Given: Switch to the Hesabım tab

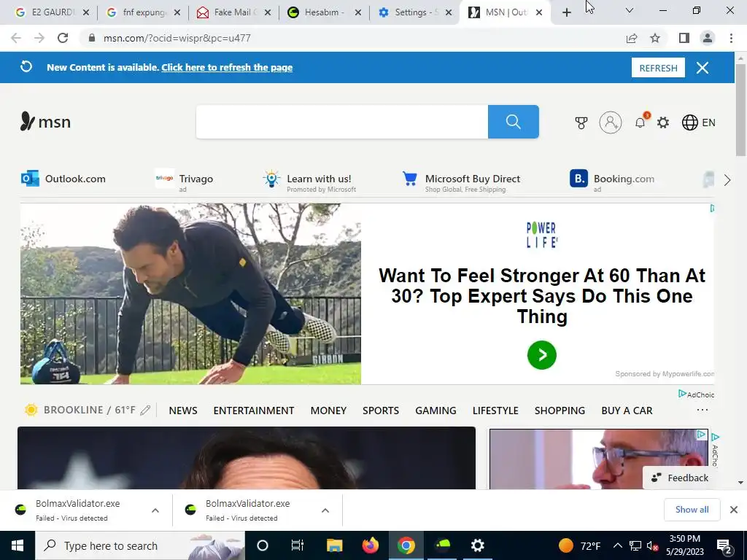Looking at the screenshot, I should coord(325,12).
